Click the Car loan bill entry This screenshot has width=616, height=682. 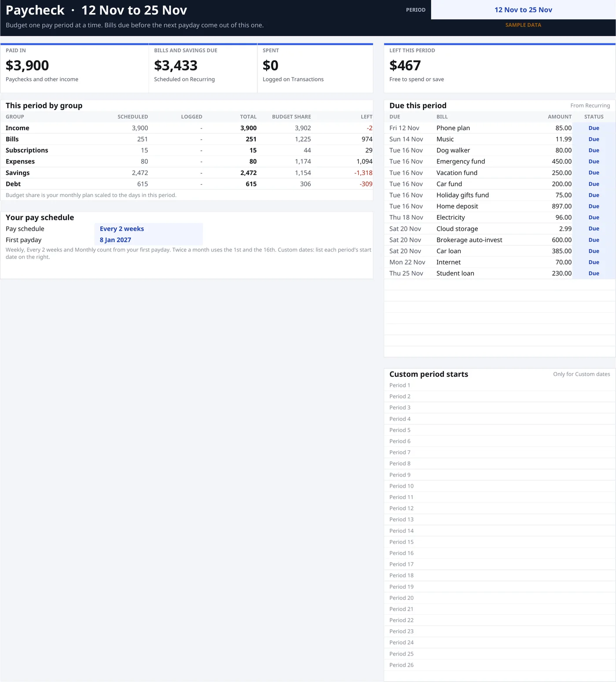pyautogui.click(x=449, y=251)
